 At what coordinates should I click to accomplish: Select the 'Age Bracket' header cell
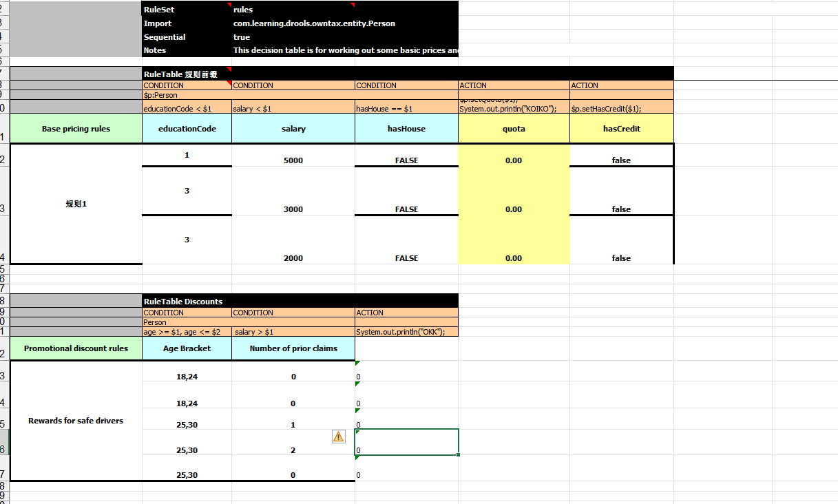pyautogui.click(x=187, y=348)
